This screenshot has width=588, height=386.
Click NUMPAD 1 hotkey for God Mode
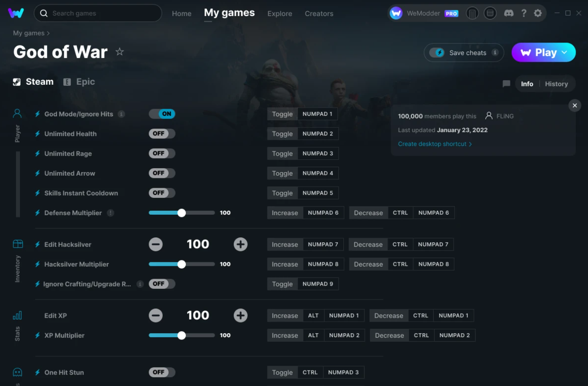pyautogui.click(x=318, y=114)
